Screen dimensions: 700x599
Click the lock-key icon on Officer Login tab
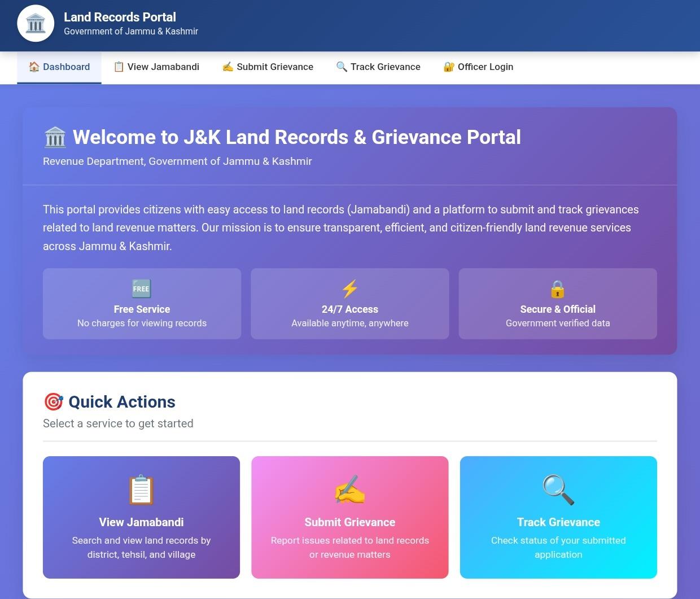(449, 67)
